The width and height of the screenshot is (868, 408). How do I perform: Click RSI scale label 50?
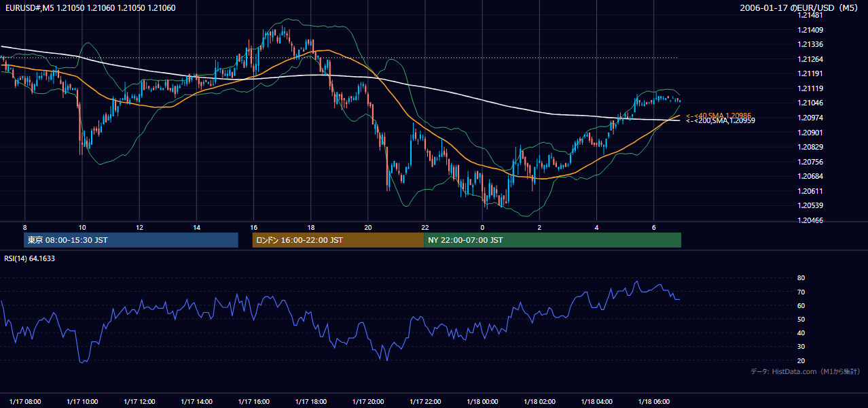point(801,320)
